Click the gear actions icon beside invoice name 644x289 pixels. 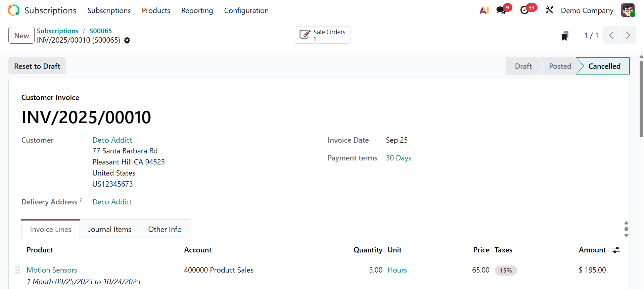127,40
